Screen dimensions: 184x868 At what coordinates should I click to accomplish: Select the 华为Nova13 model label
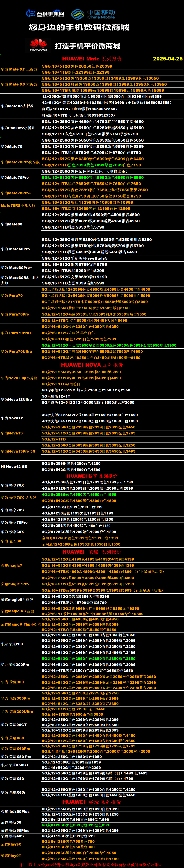click(12, 433)
